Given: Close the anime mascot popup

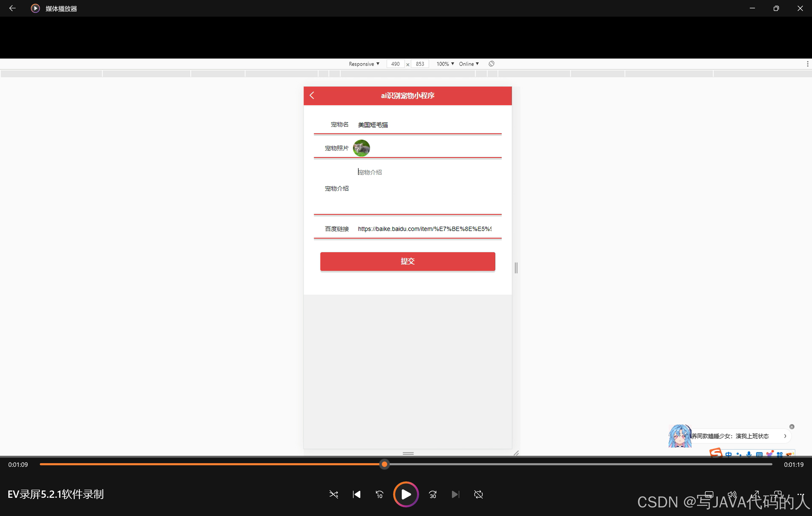Looking at the screenshot, I should pos(792,427).
